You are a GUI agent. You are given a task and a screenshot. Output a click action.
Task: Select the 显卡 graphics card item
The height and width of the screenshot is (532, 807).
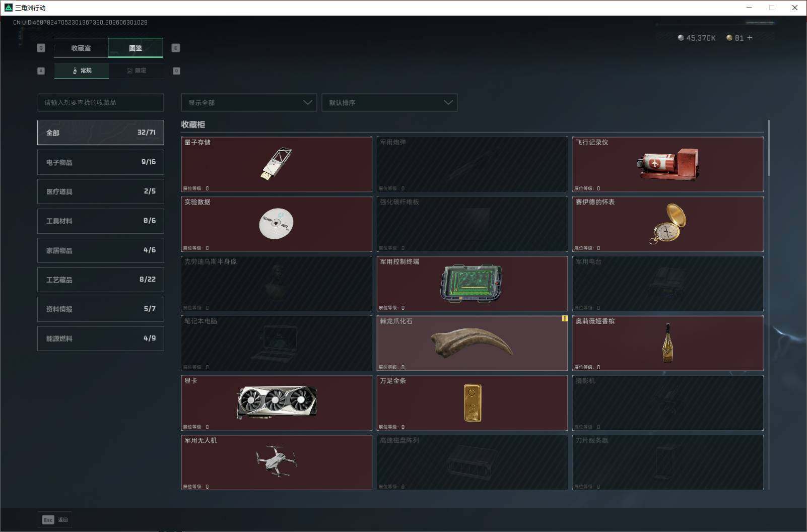[x=277, y=403]
